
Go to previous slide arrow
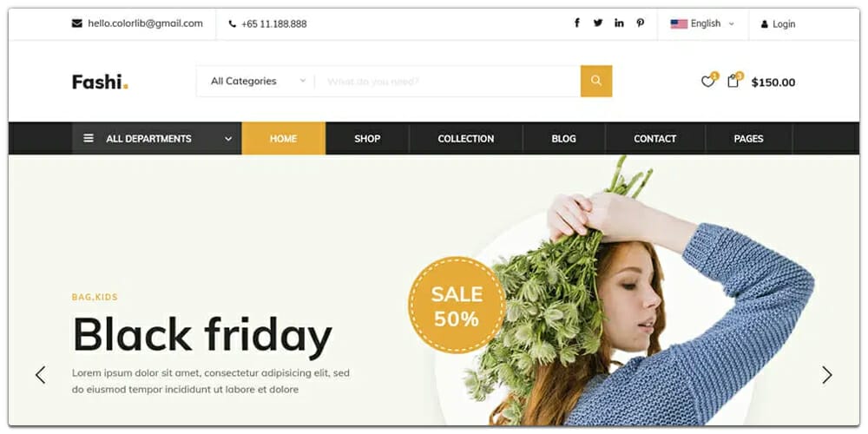(41, 375)
